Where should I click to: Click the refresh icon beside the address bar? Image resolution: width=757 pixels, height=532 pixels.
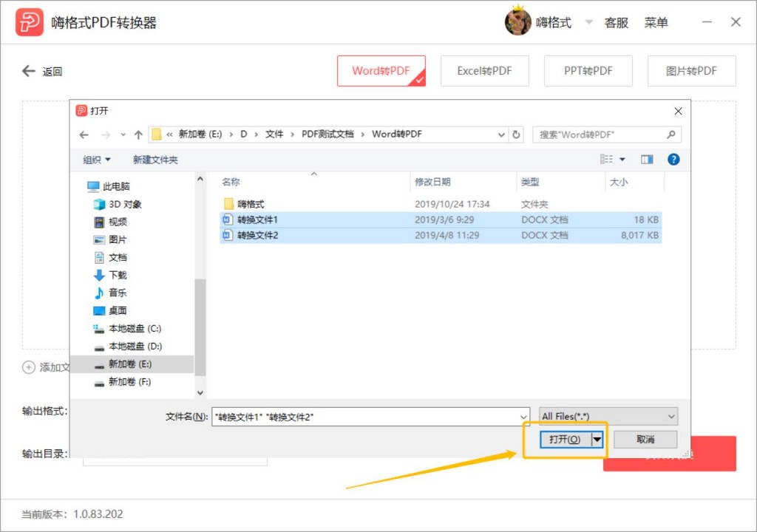pyautogui.click(x=516, y=134)
